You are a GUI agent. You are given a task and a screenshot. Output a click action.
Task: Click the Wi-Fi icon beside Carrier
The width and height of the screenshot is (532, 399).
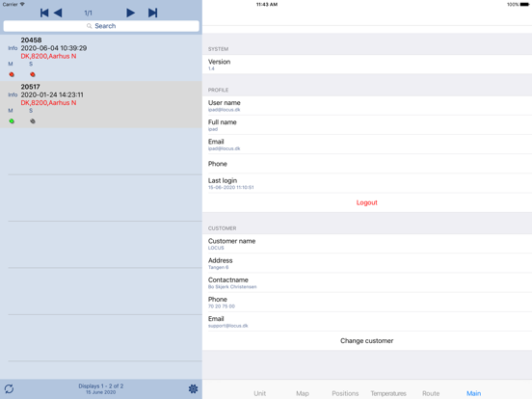click(x=22, y=4)
